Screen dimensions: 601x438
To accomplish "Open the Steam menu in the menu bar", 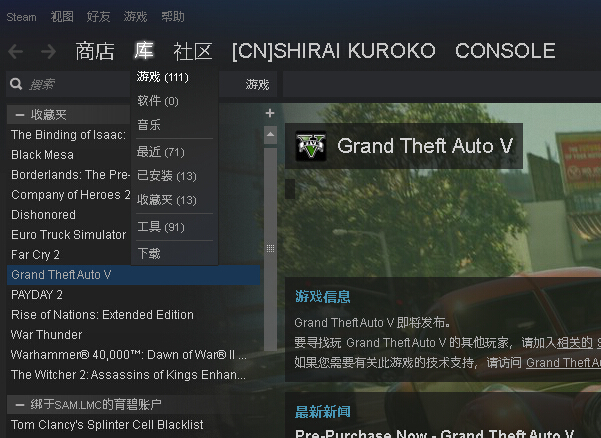I will click(21, 17).
